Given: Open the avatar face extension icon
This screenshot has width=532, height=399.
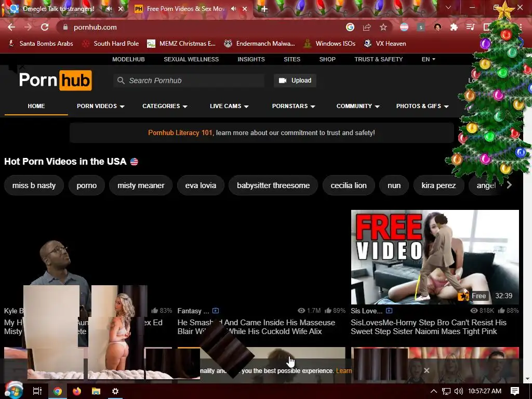Looking at the screenshot, I should point(437,27).
